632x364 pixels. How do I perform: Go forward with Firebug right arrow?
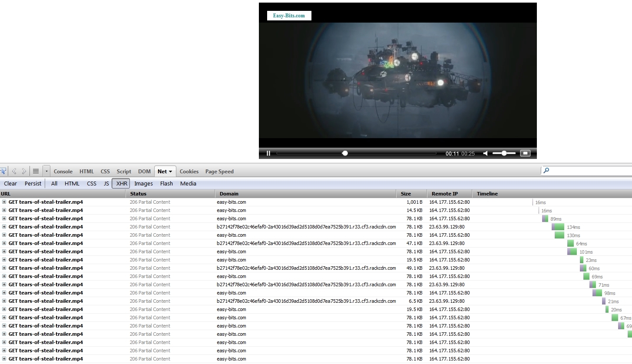click(x=24, y=171)
